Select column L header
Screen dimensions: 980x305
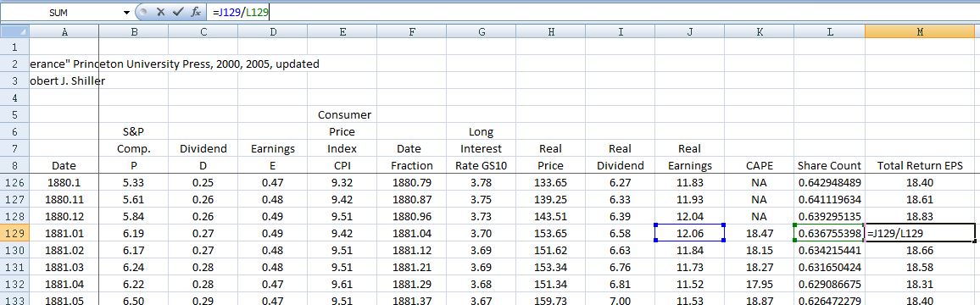[x=829, y=32]
